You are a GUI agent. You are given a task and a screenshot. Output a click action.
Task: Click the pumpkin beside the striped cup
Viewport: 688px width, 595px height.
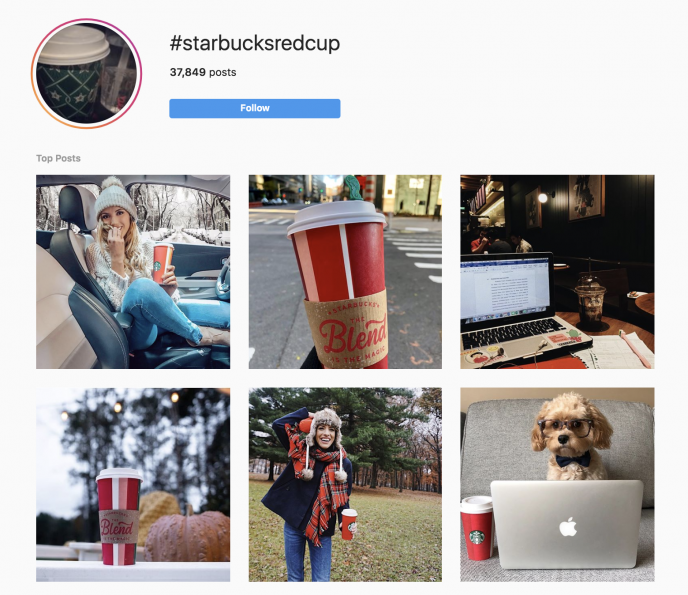[187, 536]
